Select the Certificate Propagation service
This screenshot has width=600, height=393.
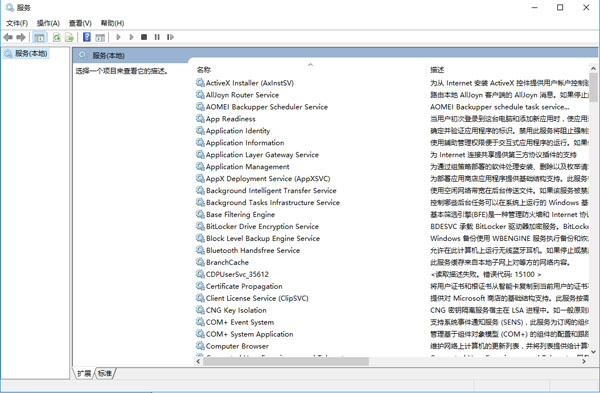click(244, 286)
